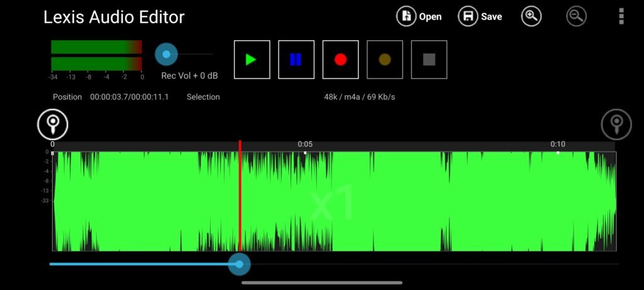Click the Rec Vol slider handle

pyautogui.click(x=166, y=55)
